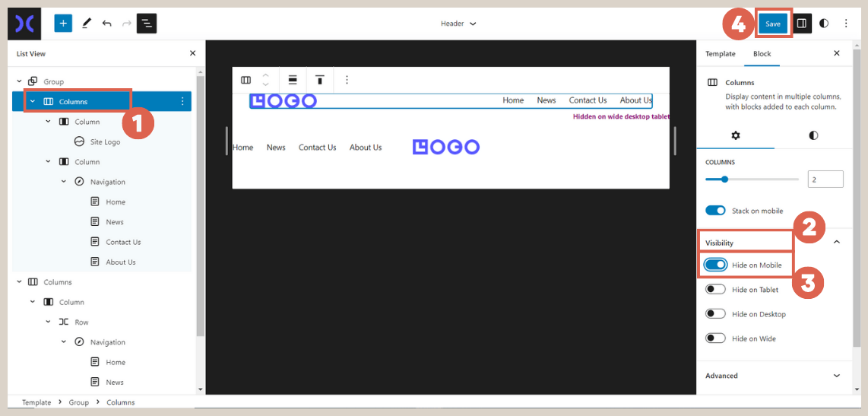Turn on Hide on Desktop switch

pos(715,314)
